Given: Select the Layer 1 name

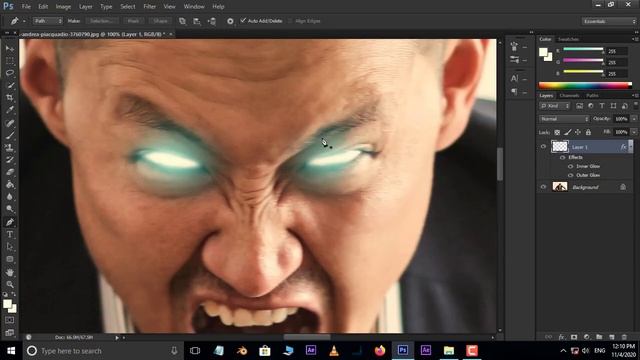Looking at the screenshot, I should click(x=580, y=147).
